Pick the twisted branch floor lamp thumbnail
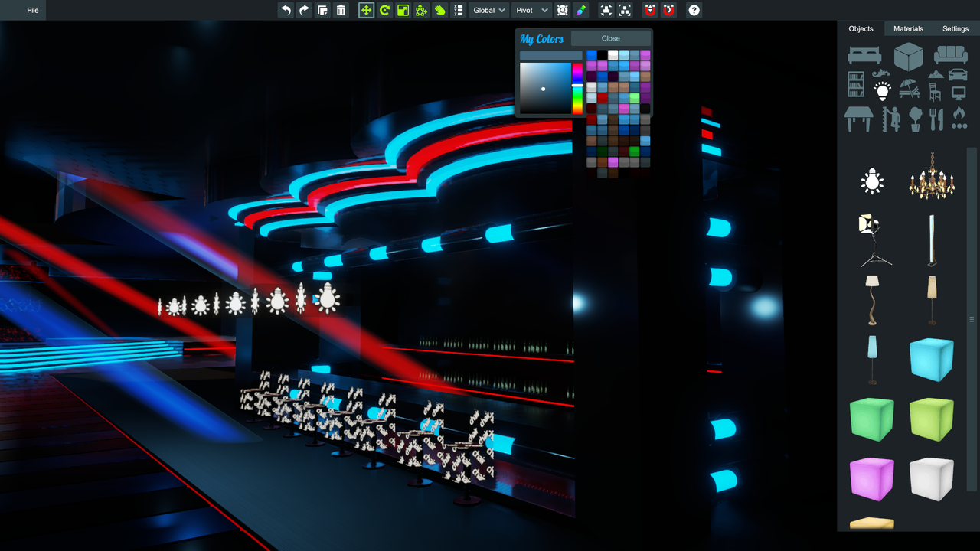This screenshot has width=980, height=551. [871, 300]
